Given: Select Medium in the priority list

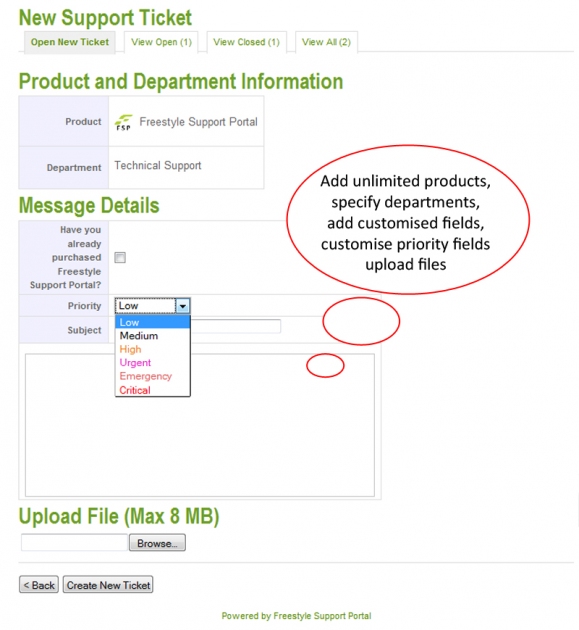Looking at the screenshot, I should tap(152, 336).
